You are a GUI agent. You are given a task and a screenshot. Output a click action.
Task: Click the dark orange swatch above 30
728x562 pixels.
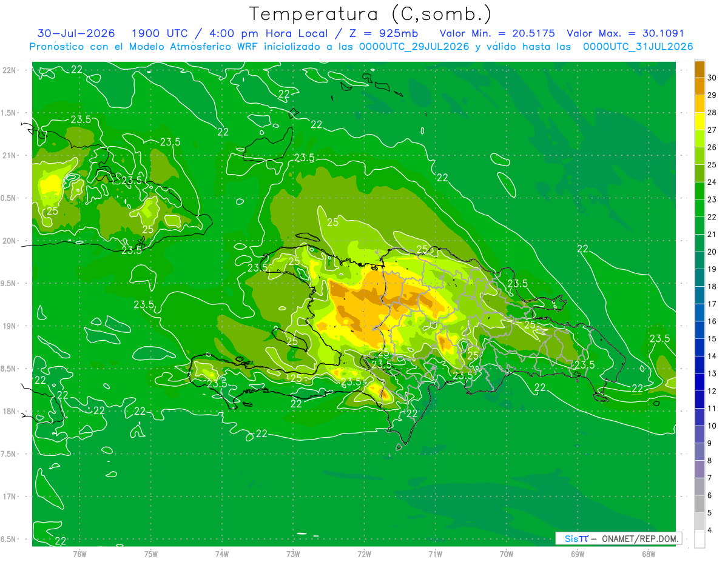point(700,69)
